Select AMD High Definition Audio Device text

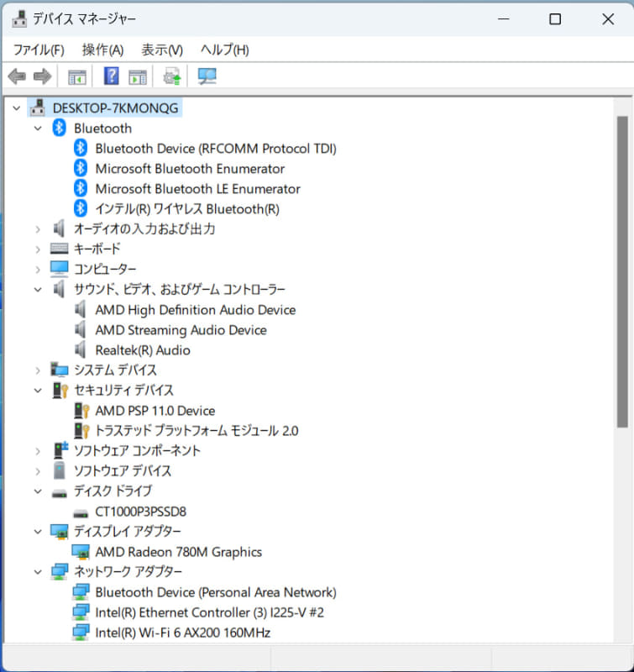pos(196,309)
